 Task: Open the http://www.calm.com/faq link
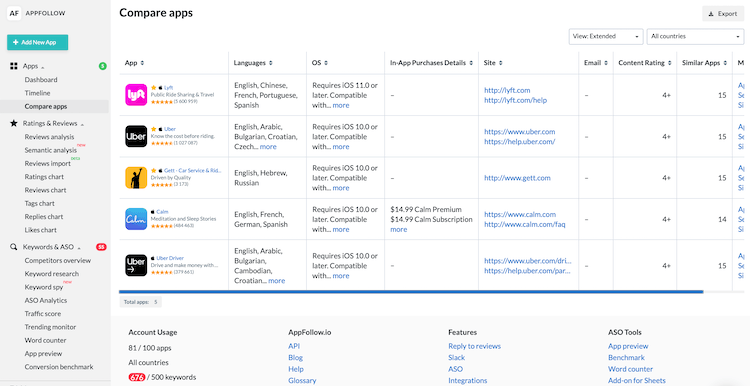(x=525, y=224)
